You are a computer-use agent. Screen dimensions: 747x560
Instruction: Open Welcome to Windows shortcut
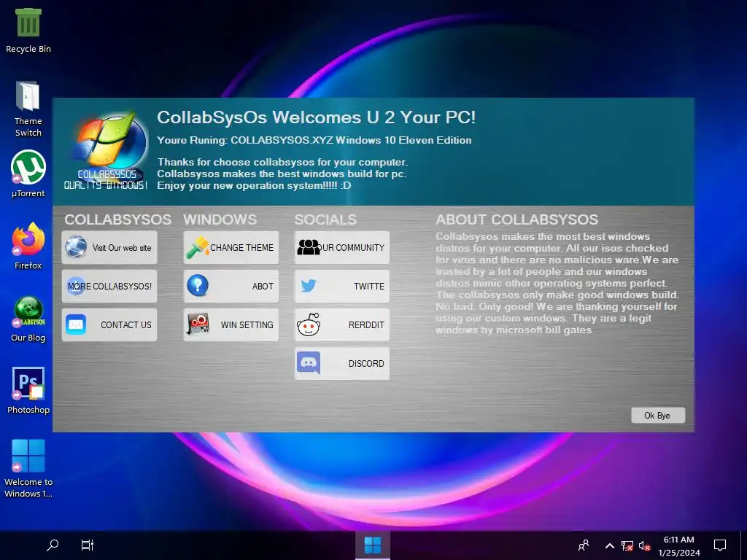click(28, 469)
